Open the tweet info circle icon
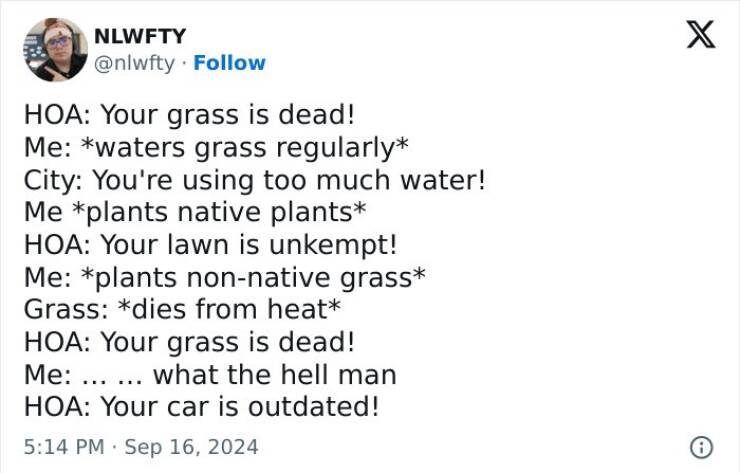This screenshot has width=740, height=473. [702, 446]
